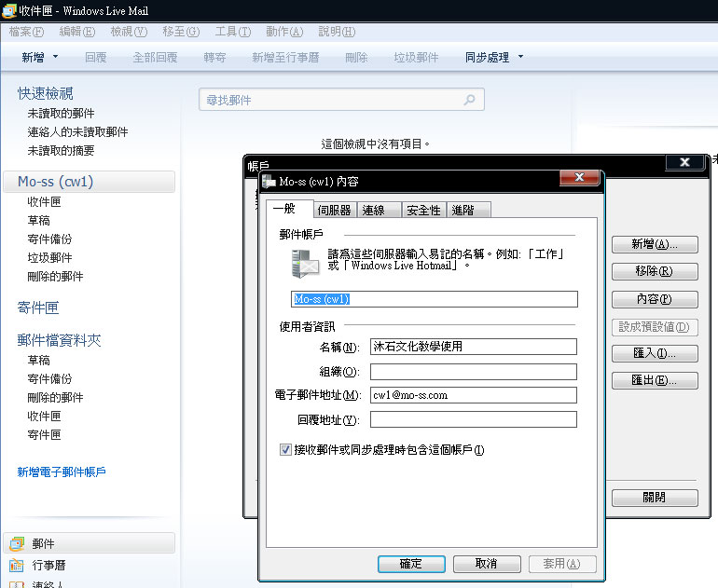Open 草稿 under 郵件檔資料夾

(38, 360)
